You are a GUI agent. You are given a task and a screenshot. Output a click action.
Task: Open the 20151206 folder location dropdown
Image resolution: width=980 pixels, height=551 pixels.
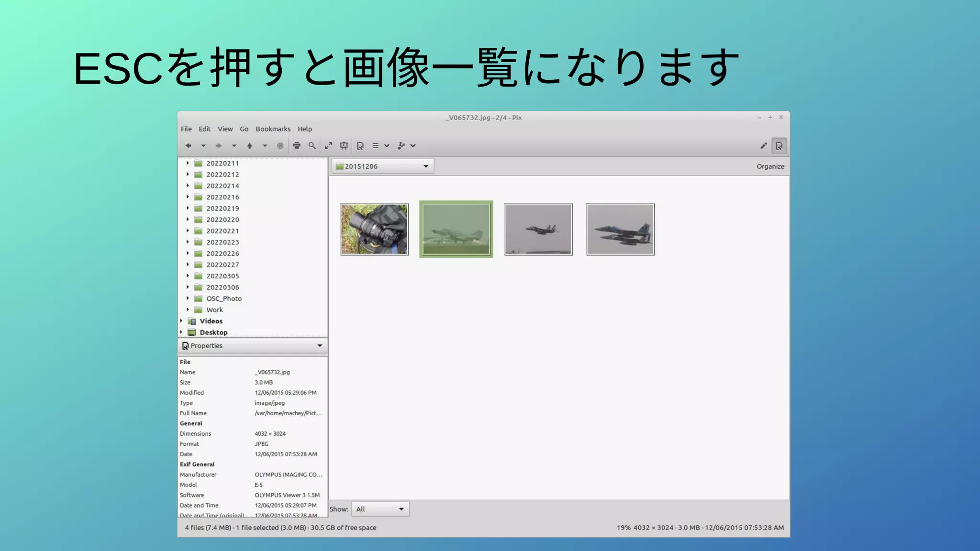382,166
